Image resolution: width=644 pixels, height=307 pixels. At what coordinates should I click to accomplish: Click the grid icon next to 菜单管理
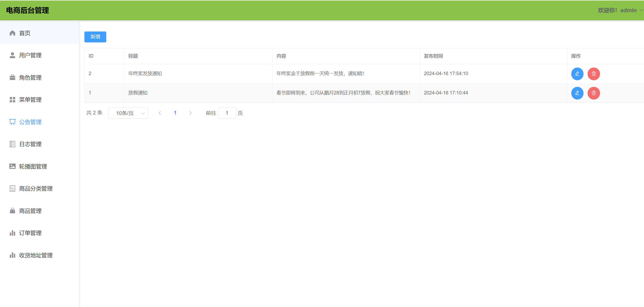12,100
